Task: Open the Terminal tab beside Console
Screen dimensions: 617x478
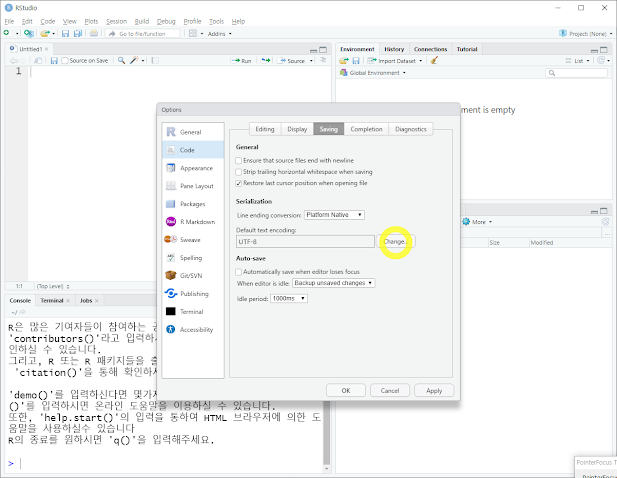Action: [x=52, y=301]
